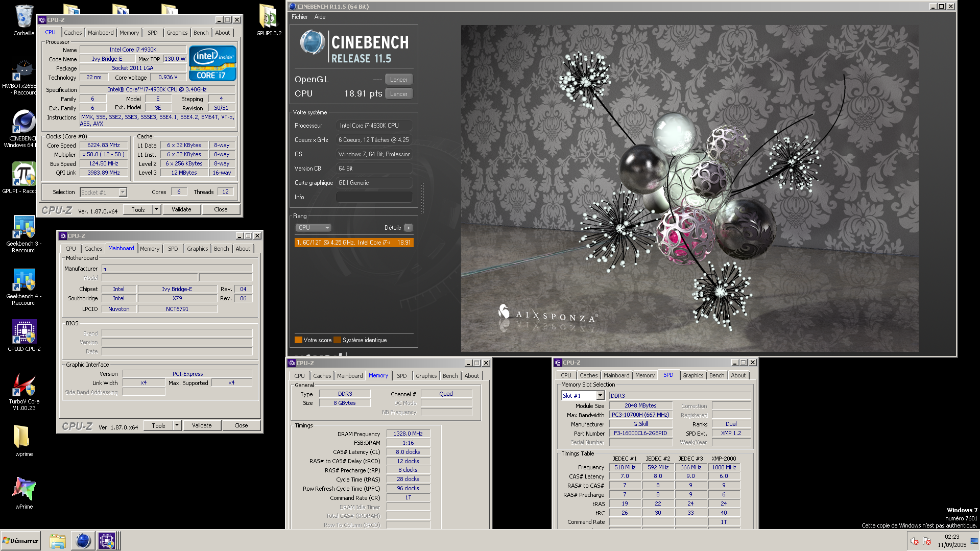Open the Corbeille recycle bin icon
Image resolution: width=980 pixels, height=551 pixels.
tap(24, 16)
